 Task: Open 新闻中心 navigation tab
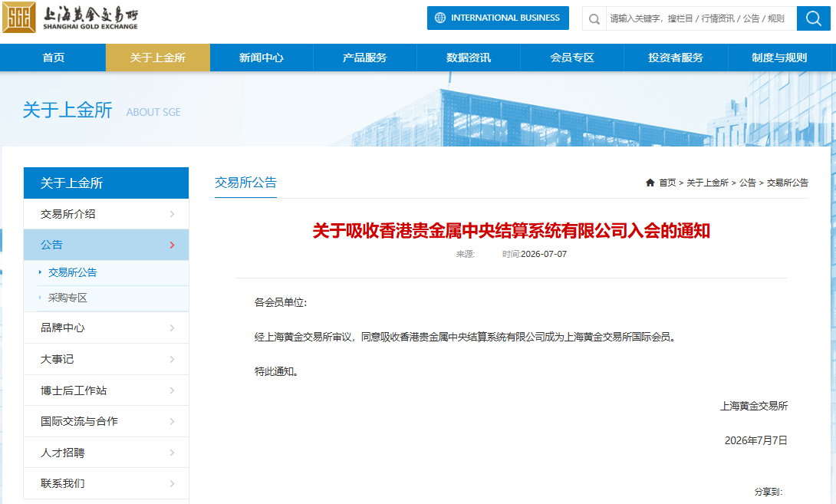point(262,58)
